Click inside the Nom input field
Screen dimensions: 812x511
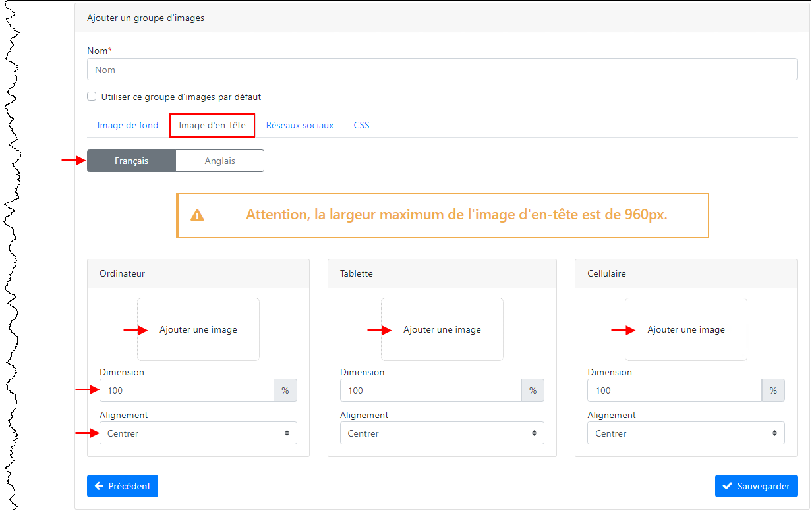click(442, 68)
